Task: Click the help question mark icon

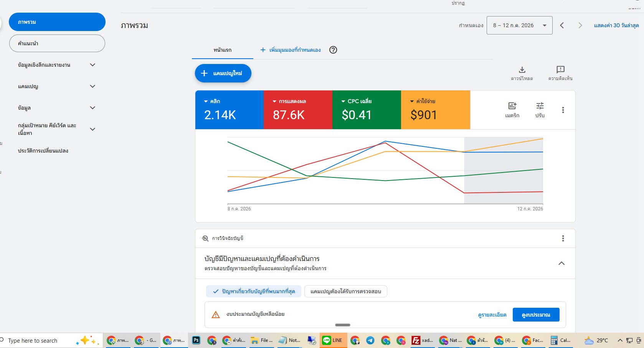Action: (333, 50)
